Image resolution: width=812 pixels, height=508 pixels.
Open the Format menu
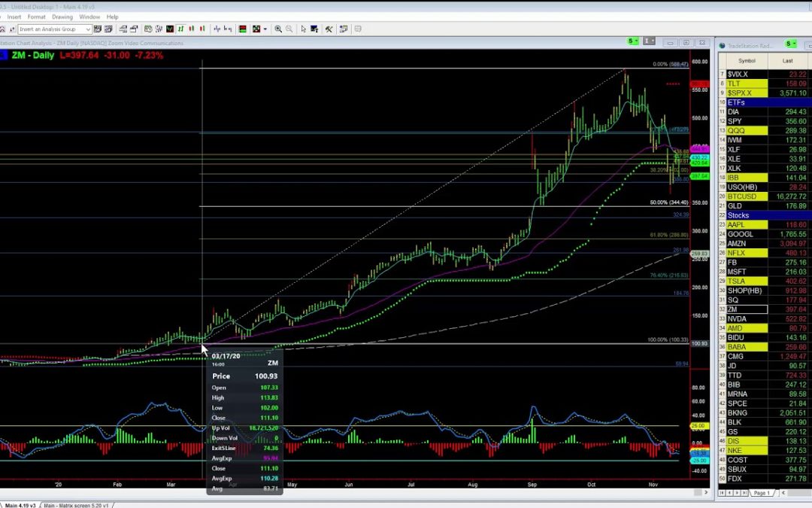(x=36, y=17)
